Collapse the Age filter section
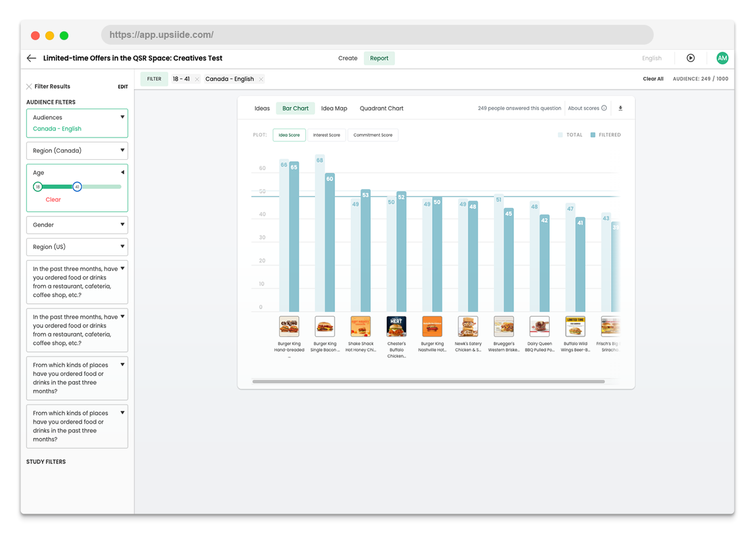This screenshot has height=539, width=756. click(x=122, y=172)
